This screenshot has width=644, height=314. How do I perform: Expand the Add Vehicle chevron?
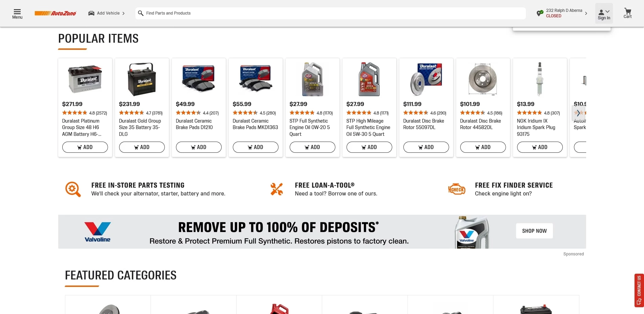tap(124, 13)
